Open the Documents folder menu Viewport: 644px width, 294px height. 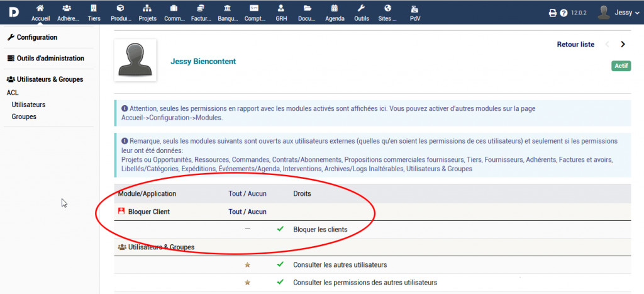pos(308,13)
